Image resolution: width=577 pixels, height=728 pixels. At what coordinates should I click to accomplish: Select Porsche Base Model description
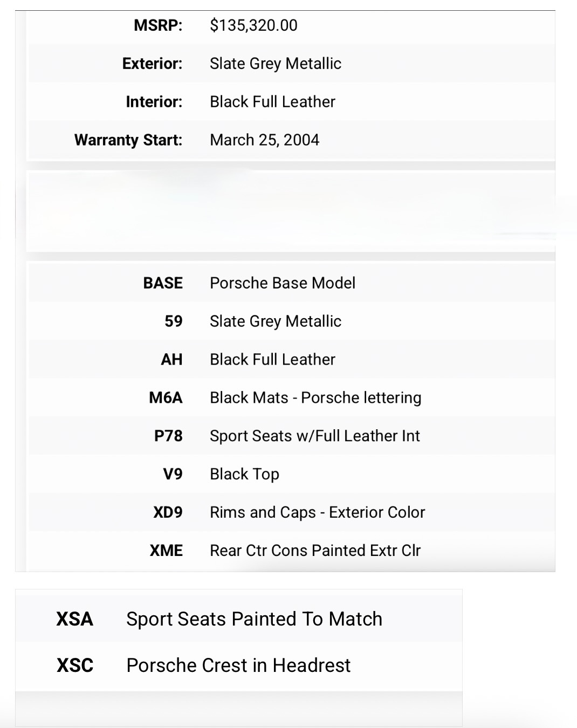(283, 283)
